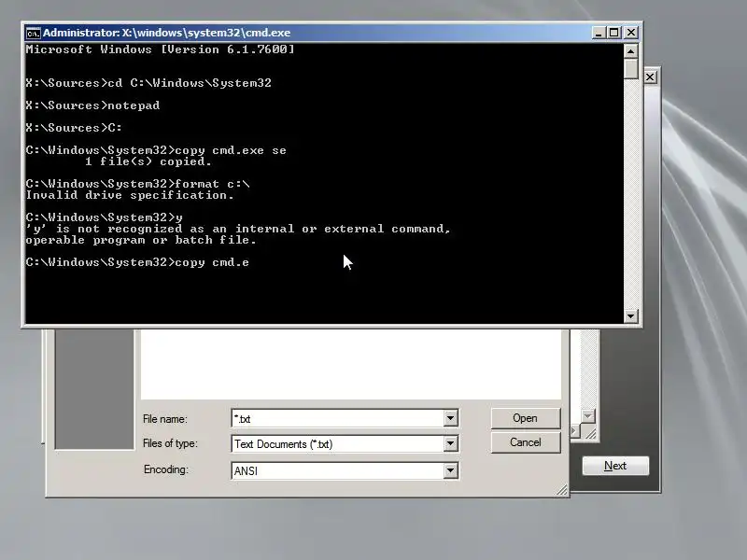This screenshot has height=560, width=747.
Task: Minimize the Administrator cmd.exe window
Action: point(599,33)
